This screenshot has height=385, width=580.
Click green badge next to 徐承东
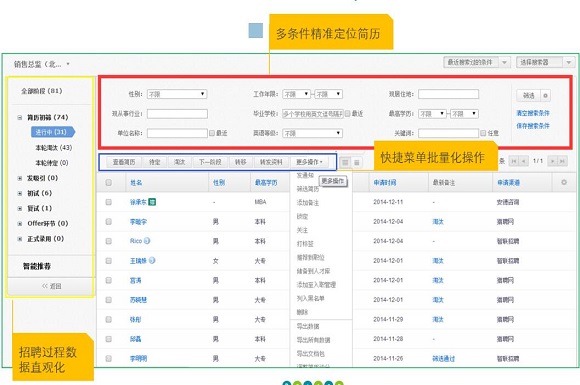[x=152, y=202]
